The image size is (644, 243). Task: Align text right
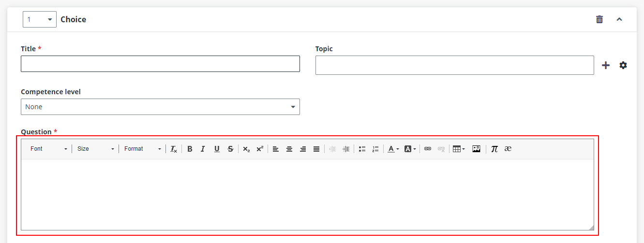(x=303, y=149)
